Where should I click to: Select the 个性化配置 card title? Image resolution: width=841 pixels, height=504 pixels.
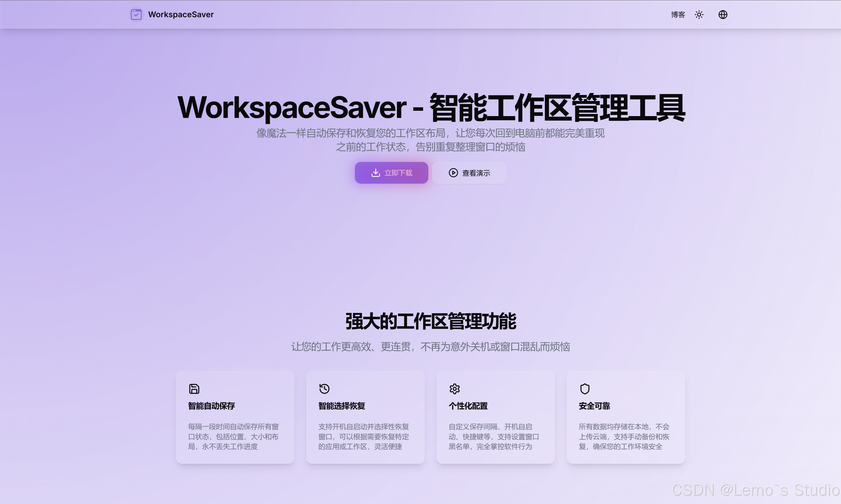(468, 406)
